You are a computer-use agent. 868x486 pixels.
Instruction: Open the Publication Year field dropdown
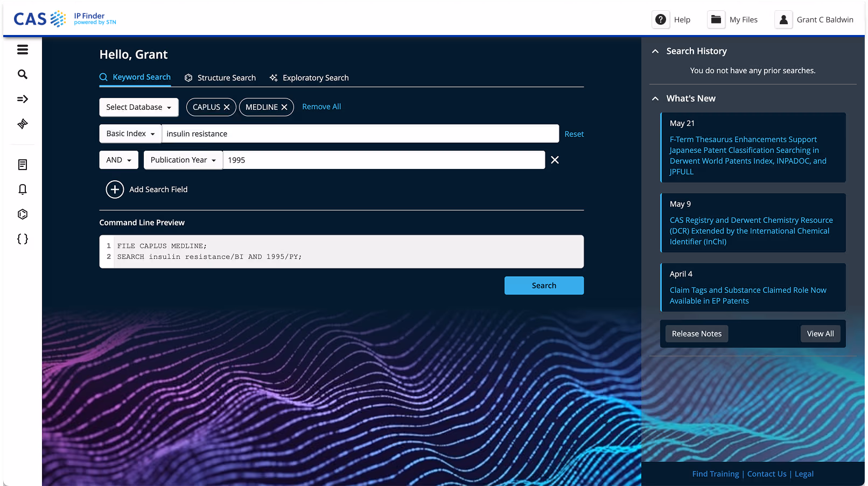(x=183, y=160)
